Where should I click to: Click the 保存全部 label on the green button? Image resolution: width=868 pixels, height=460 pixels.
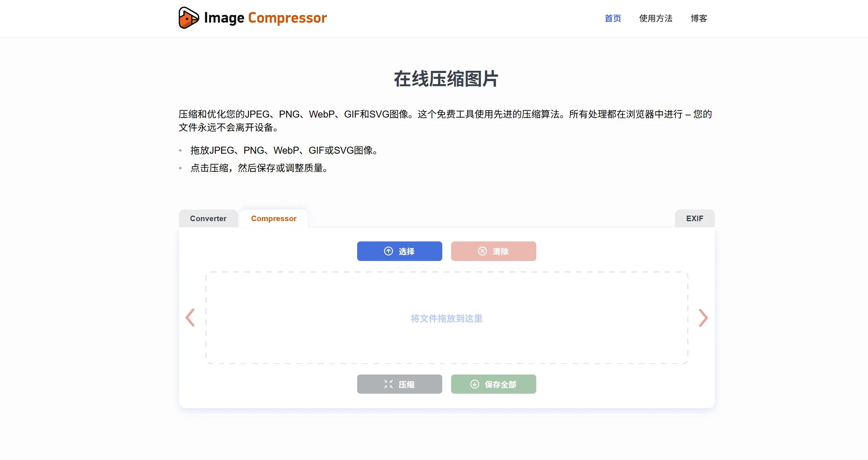501,384
